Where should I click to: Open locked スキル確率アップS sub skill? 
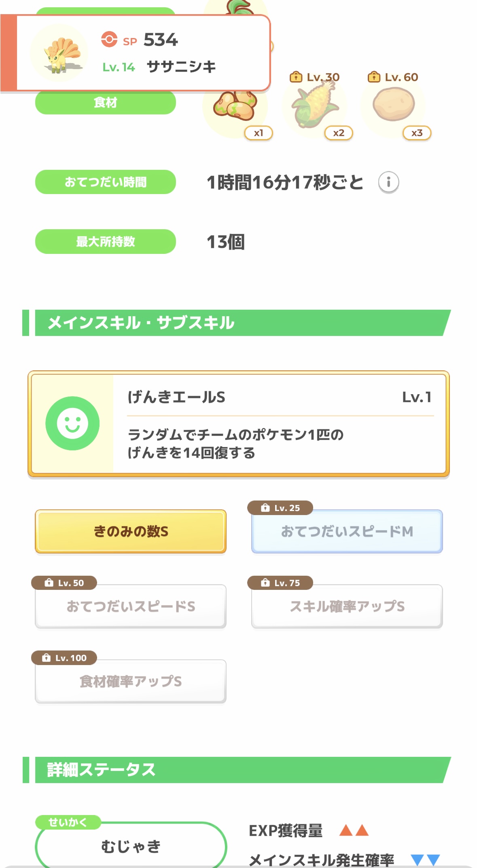(347, 606)
